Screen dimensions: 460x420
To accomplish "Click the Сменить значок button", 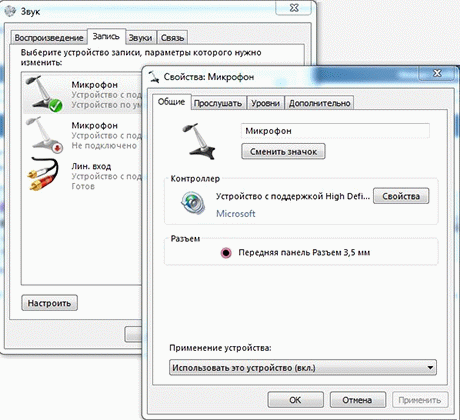I will [283, 152].
